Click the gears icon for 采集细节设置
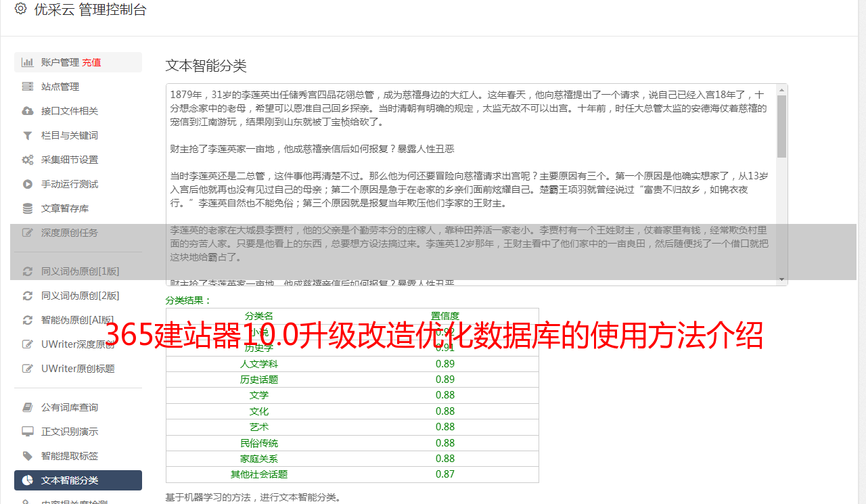866x504 pixels. [28, 160]
